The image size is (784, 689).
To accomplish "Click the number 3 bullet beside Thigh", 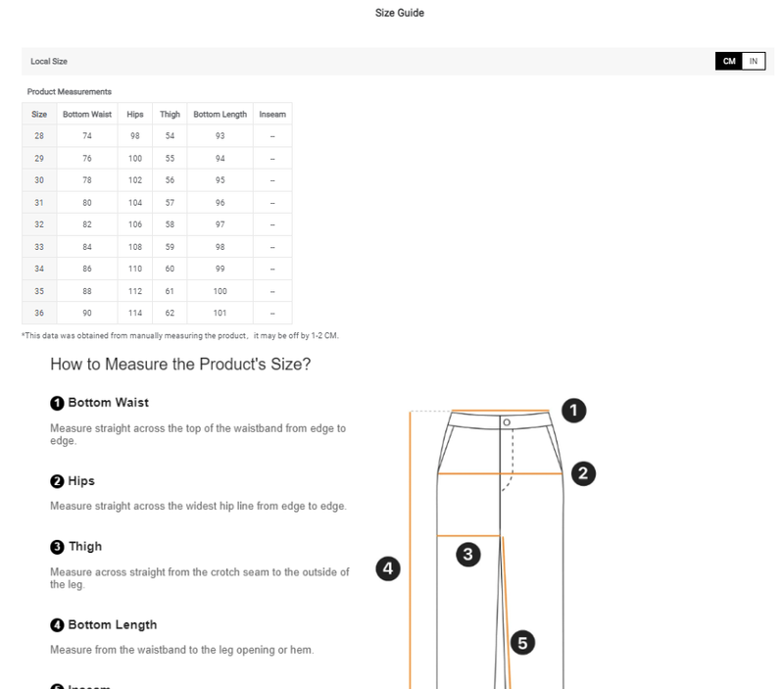I will pos(57,547).
